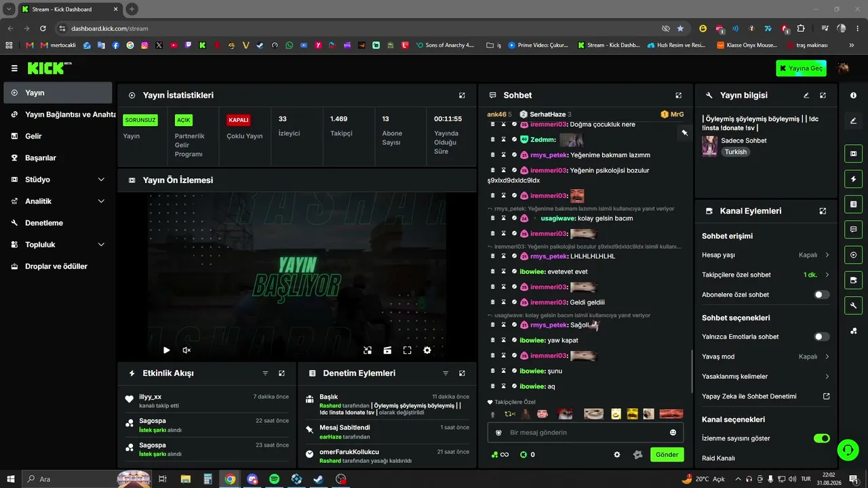
Task: Expand the Sohbet chat panel
Action: tap(678, 96)
